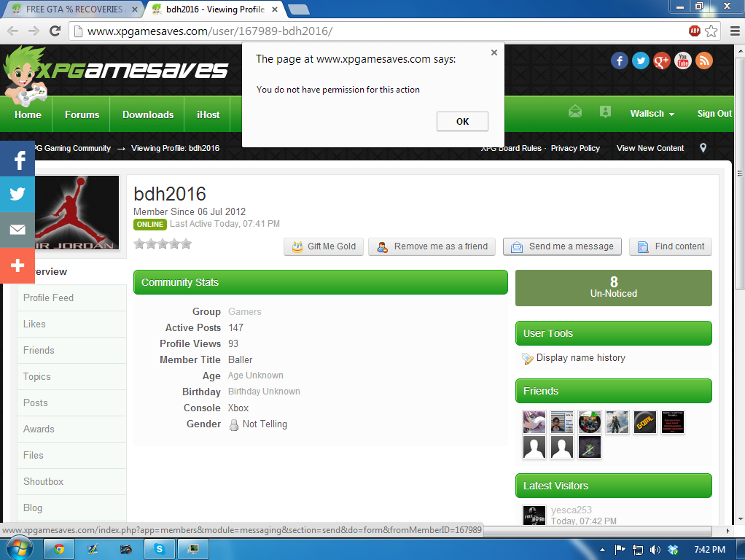Click the Gift Me Gold button
745x560 pixels.
pos(324,246)
